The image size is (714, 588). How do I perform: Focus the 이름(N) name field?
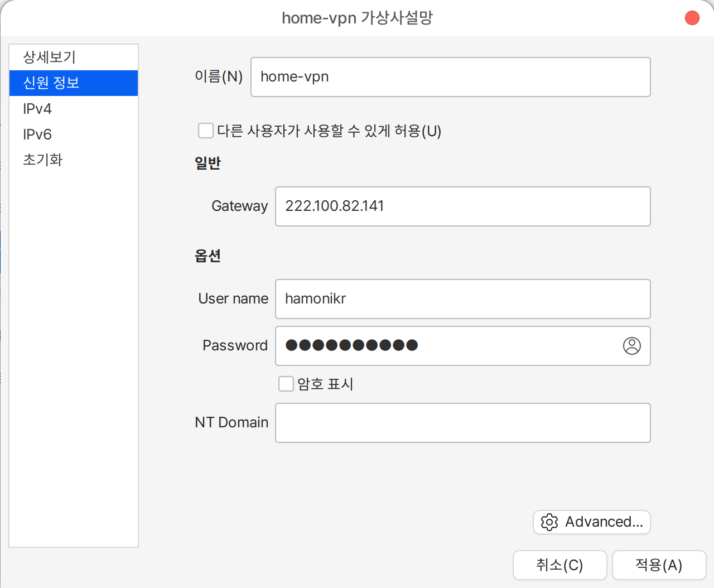click(x=451, y=77)
